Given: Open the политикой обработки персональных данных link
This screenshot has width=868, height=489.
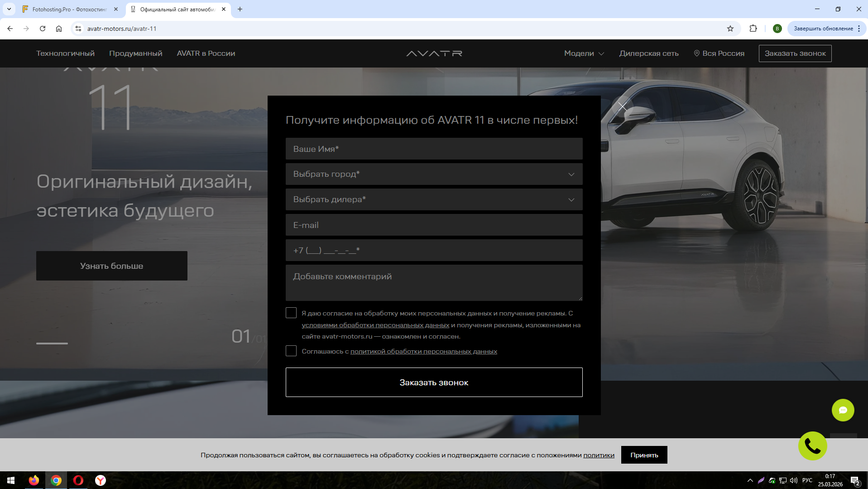Looking at the screenshot, I should pyautogui.click(x=424, y=351).
